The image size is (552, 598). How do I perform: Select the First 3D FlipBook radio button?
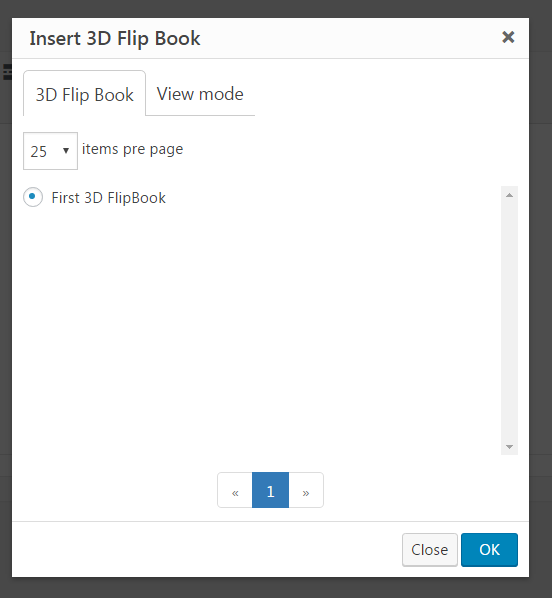(33, 197)
